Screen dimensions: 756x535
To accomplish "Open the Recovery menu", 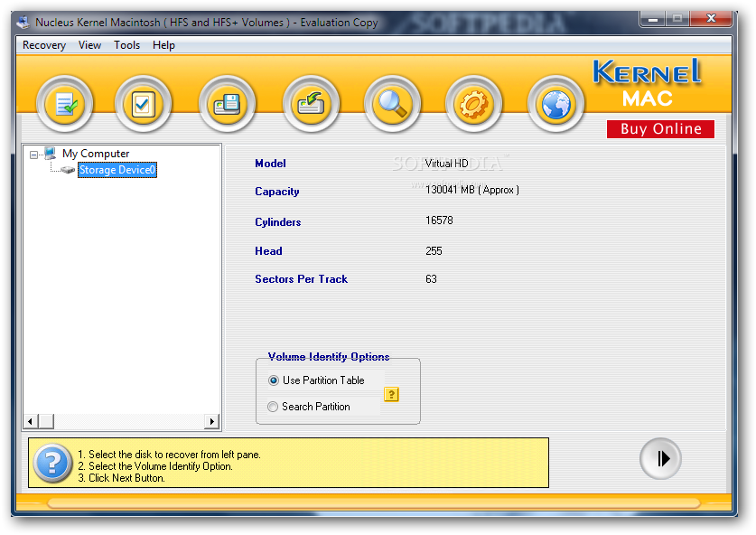I will point(44,45).
